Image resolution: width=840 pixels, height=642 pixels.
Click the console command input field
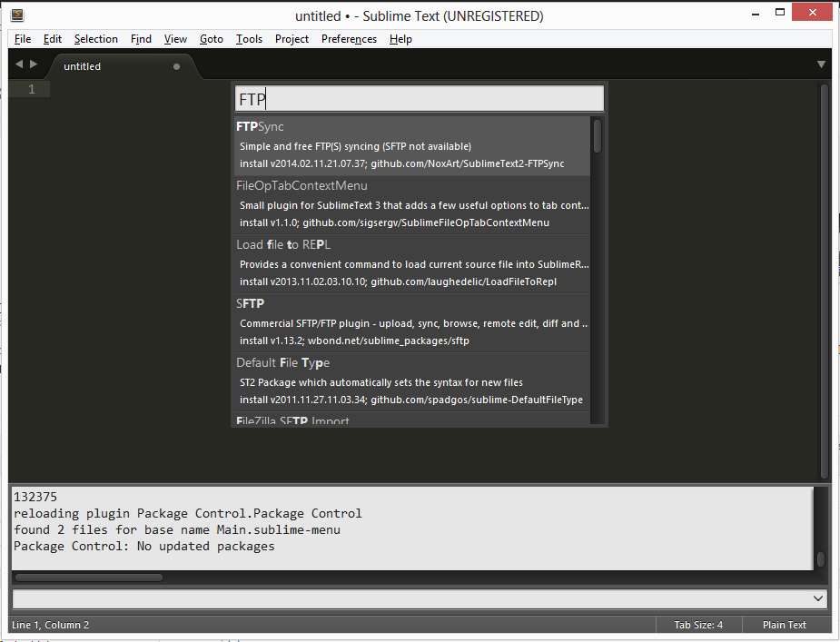pos(421,598)
